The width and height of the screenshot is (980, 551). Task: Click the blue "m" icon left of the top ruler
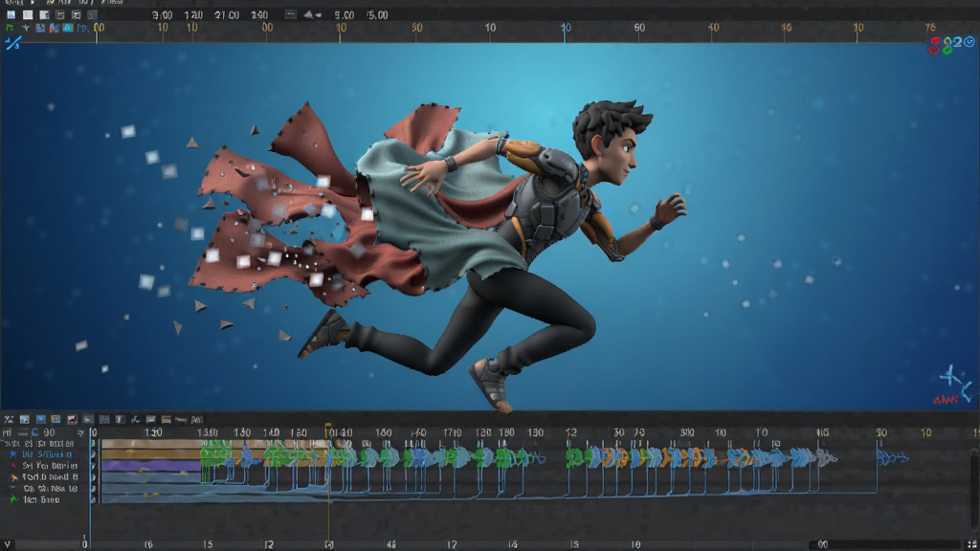81,28
